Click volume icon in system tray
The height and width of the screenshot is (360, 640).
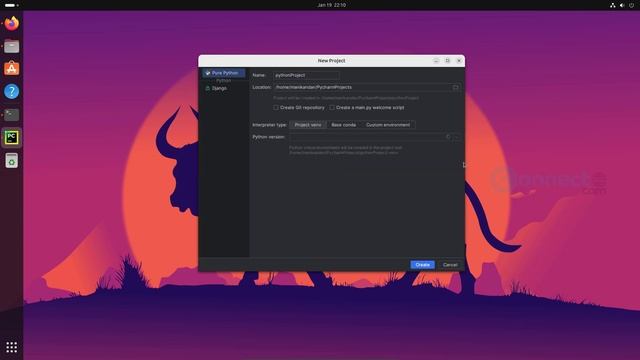pyautogui.click(x=622, y=5)
